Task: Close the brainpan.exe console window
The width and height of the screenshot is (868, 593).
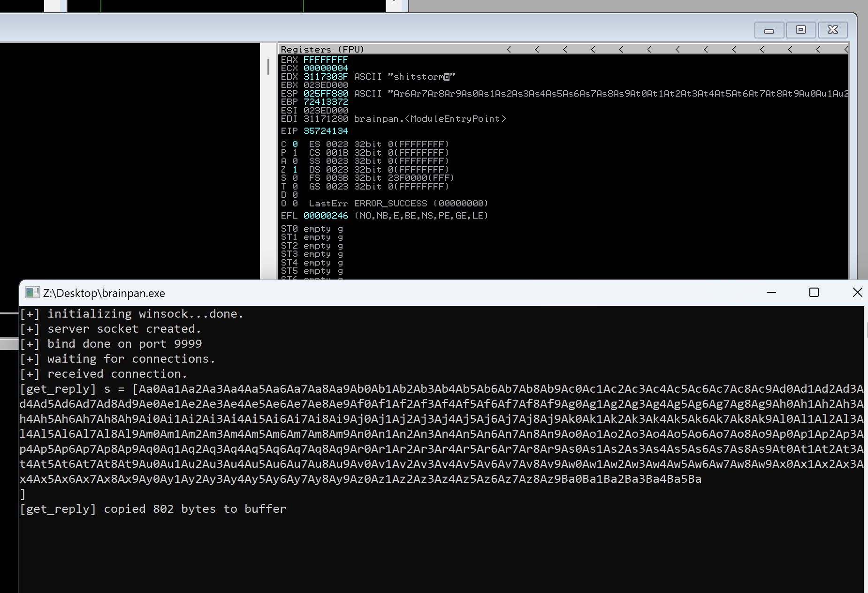Action: coord(857,292)
